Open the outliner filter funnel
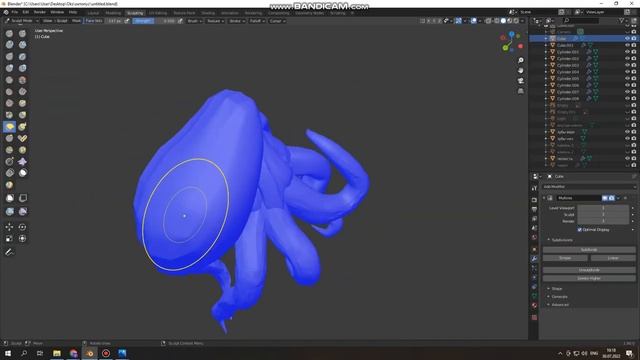640x360 pixels. click(621, 20)
